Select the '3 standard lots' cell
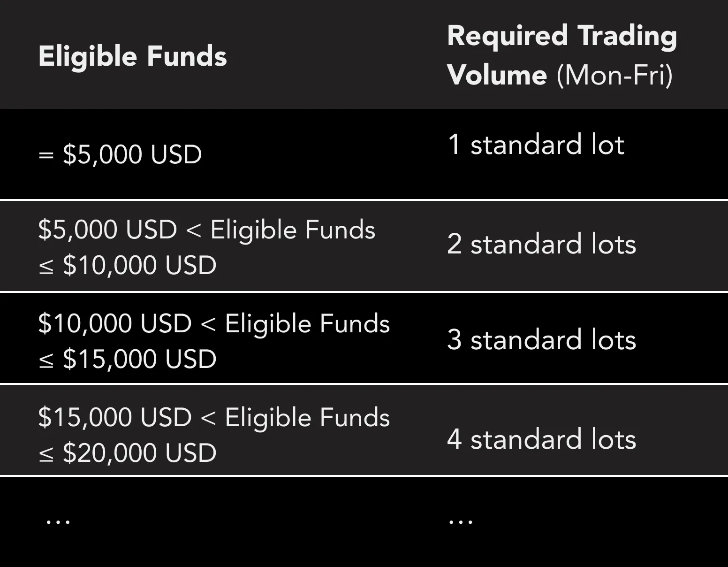The height and width of the screenshot is (567, 728). pyautogui.click(x=541, y=339)
